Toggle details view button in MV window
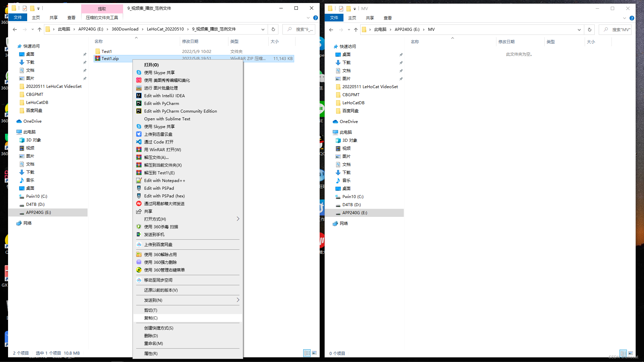 [623, 353]
